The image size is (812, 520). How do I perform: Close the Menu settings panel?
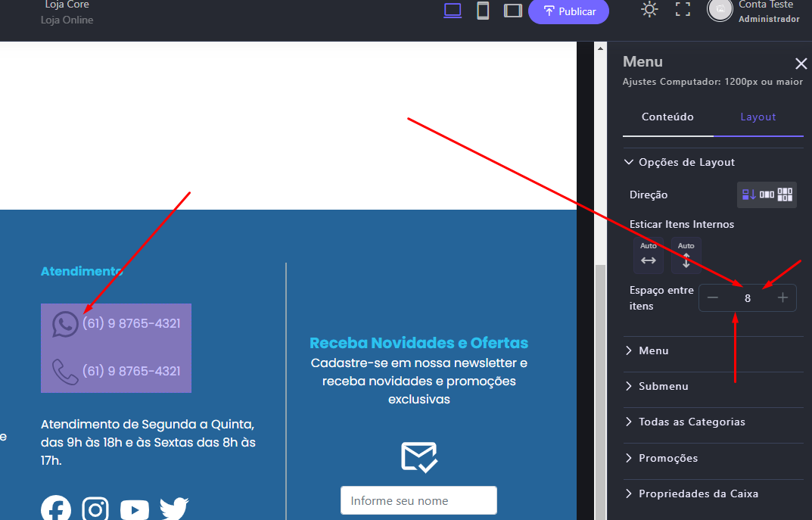[x=801, y=64]
